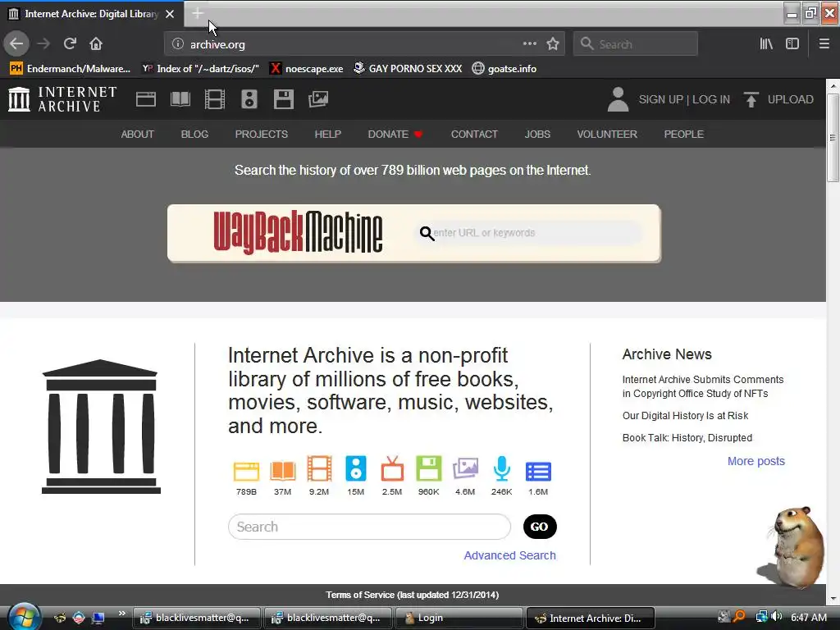Open the Software floppy icon in header
840x630 pixels.
pos(283,99)
